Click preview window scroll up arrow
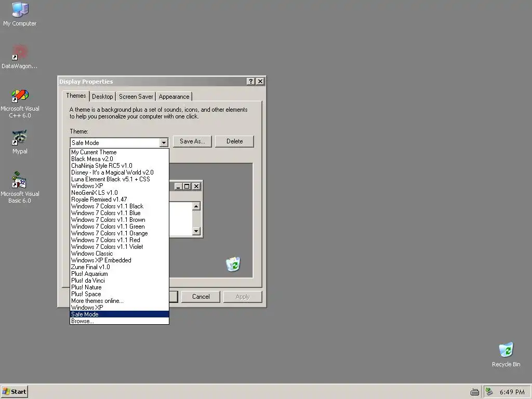Viewport: 532px width, 399px height. tap(196, 206)
